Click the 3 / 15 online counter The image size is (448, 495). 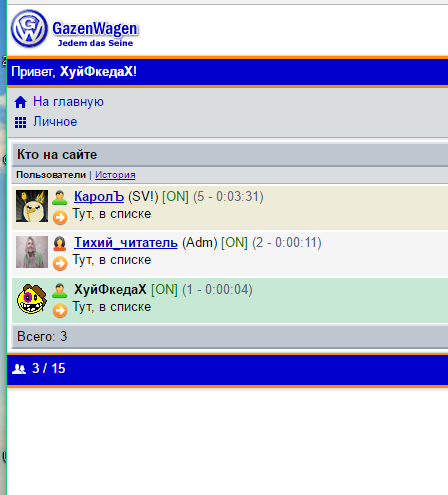point(49,368)
